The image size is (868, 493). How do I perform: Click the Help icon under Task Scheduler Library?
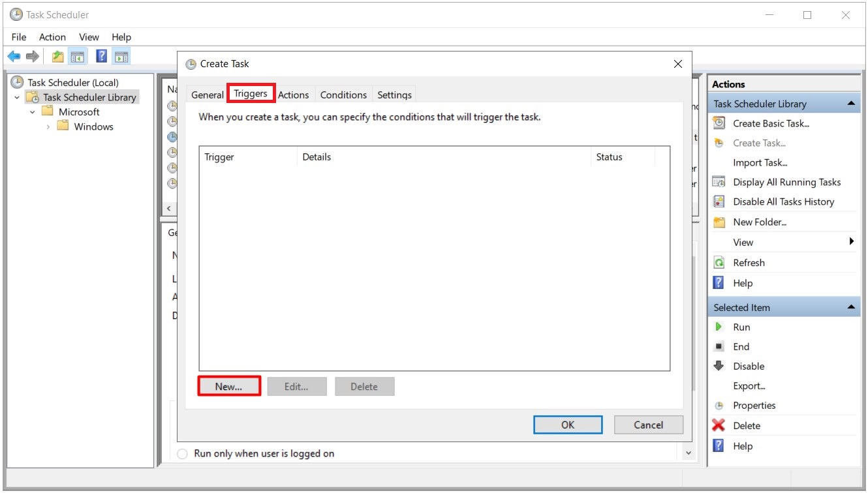pos(719,282)
